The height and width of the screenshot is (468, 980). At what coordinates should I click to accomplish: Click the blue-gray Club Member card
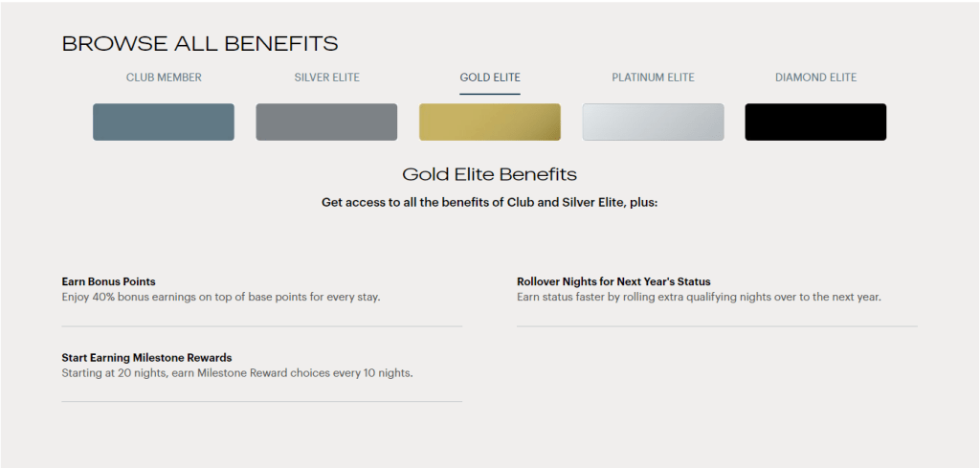tap(164, 123)
